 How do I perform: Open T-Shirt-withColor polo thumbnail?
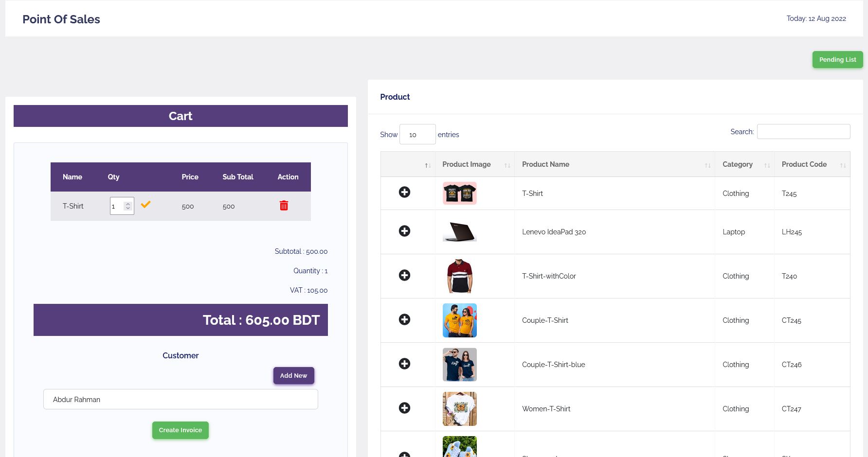tap(460, 276)
